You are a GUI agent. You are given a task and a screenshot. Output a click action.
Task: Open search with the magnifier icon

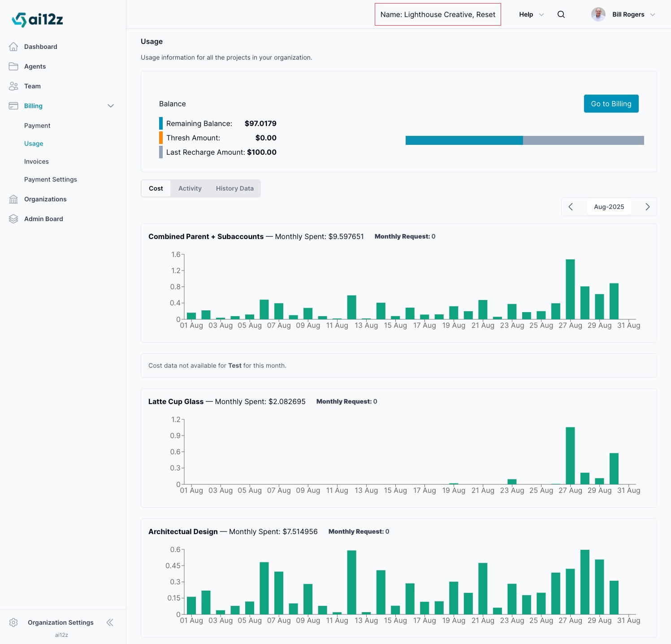tap(561, 14)
